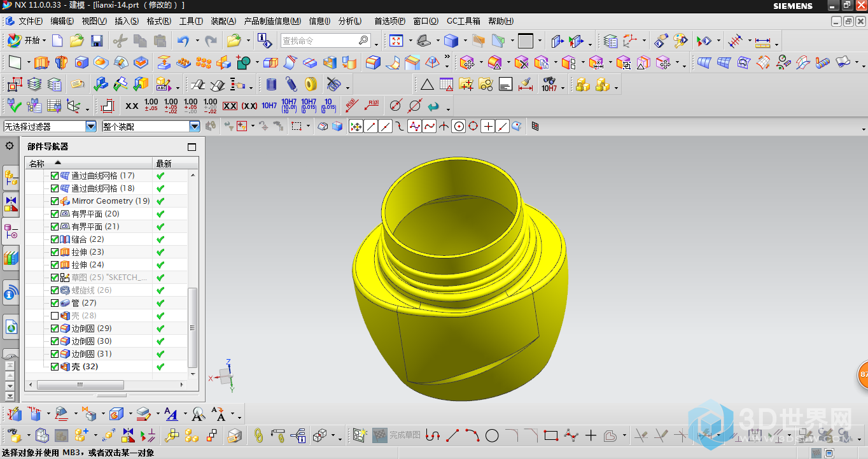Click the New file icon
Viewport: 868px width, 459px height.
(x=57, y=41)
